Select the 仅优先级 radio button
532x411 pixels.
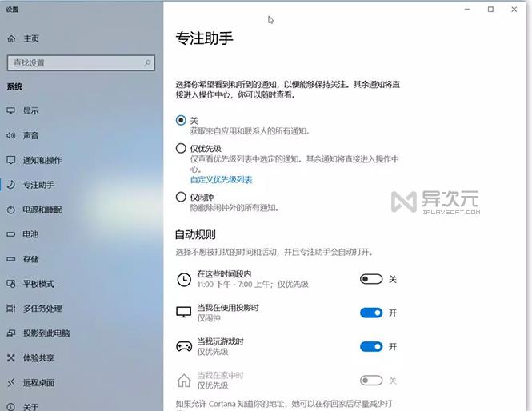click(181, 148)
